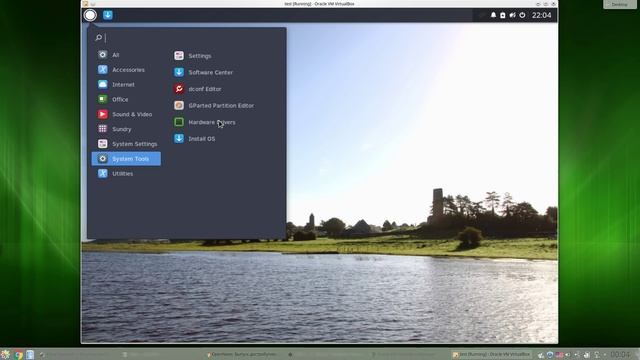This screenshot has height=360, width=640.
Task: Select the System Tools category
Action: (126, 159)
